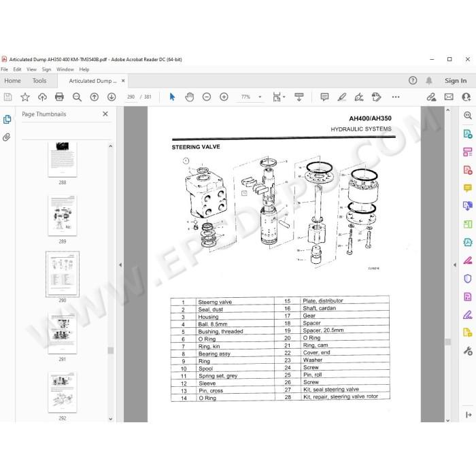Screen dimensions: 476x476
Task: Open the yellow Comment tool in right pane
Action: tap(468, 188)
